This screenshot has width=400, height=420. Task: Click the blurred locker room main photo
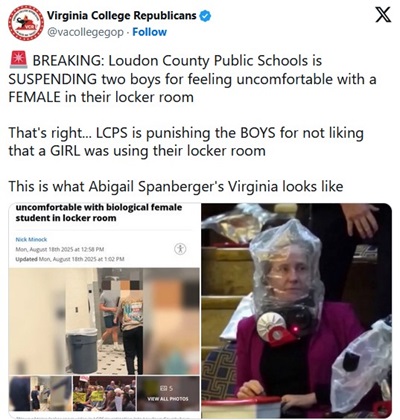coord(104,321)
